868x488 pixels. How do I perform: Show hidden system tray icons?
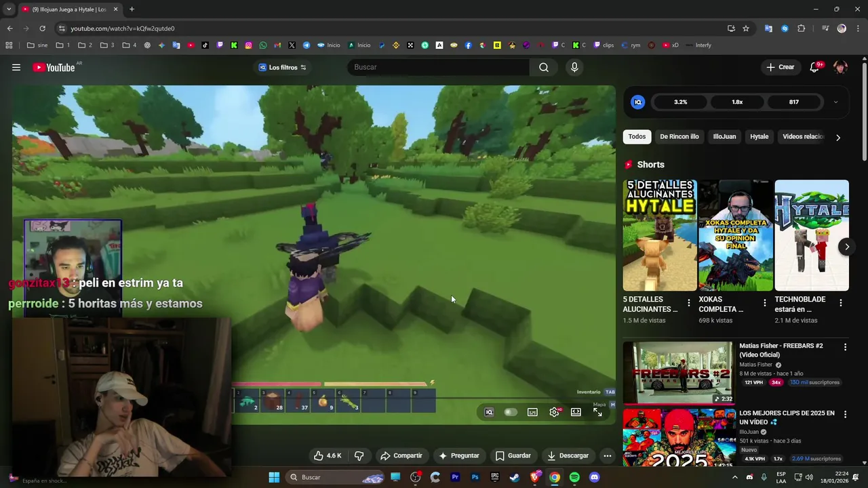(734, 477)
